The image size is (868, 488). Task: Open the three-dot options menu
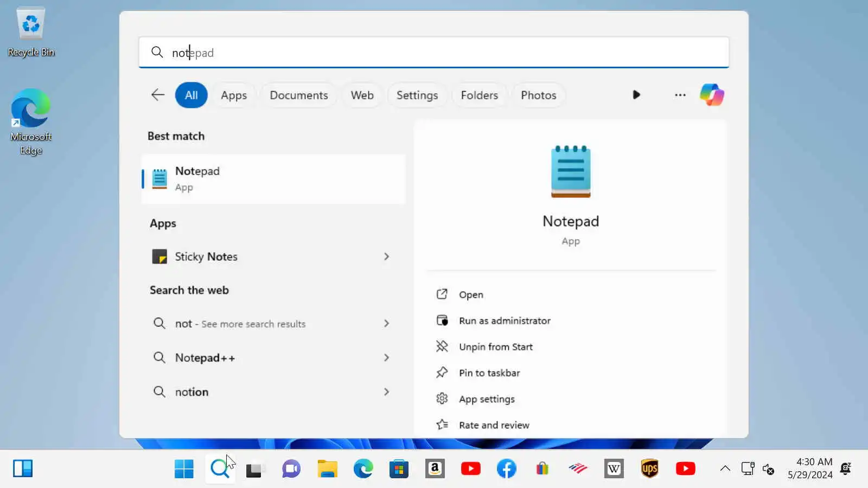tap(680, 95)
